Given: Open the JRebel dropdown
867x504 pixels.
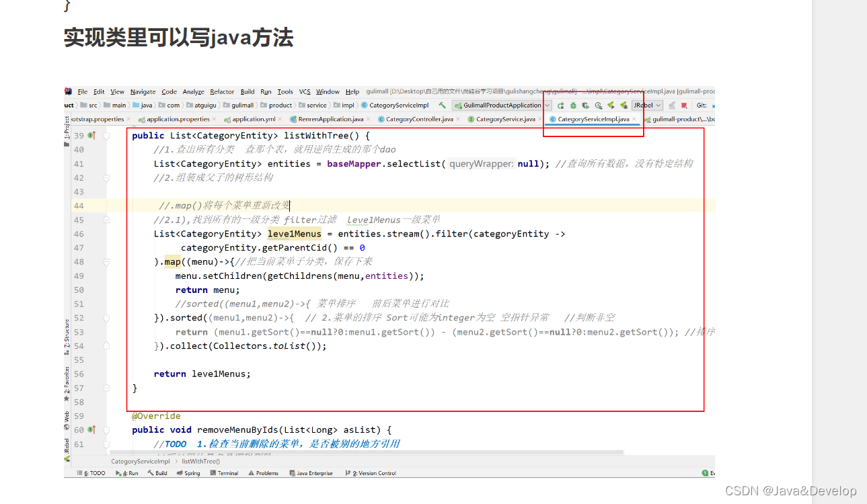Looking at the screenshot, I should [x=647, y=106].
